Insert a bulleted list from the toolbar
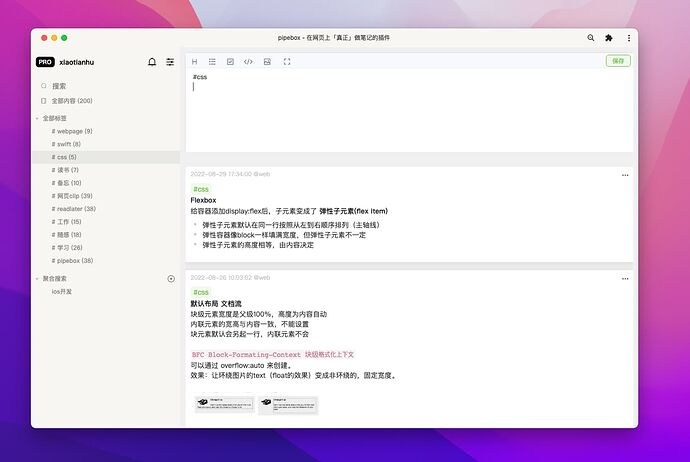690x462 pixels. tap(212, 62)
